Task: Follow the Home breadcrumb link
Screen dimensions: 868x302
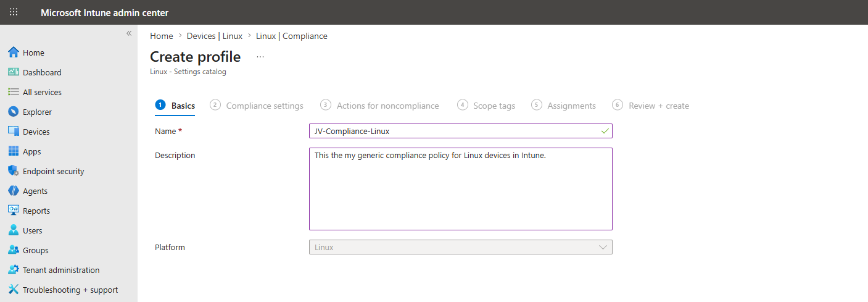Action: coord(162,36)
